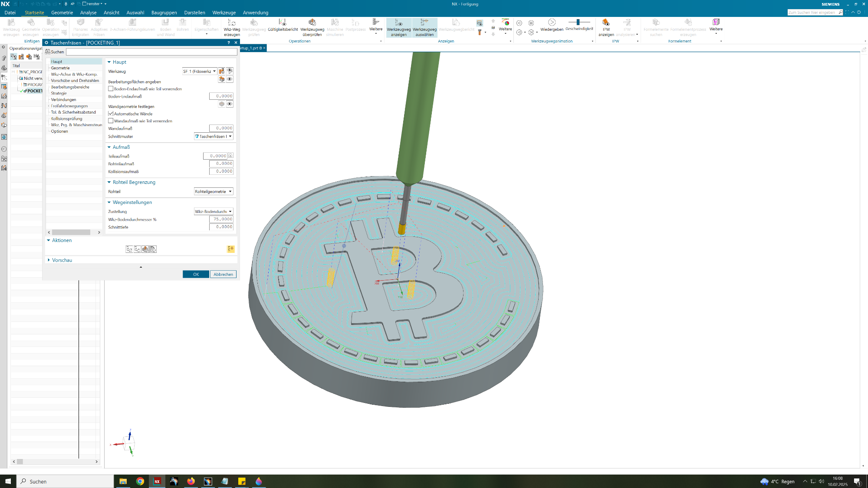Open Firefox from the taskbar

191,481
